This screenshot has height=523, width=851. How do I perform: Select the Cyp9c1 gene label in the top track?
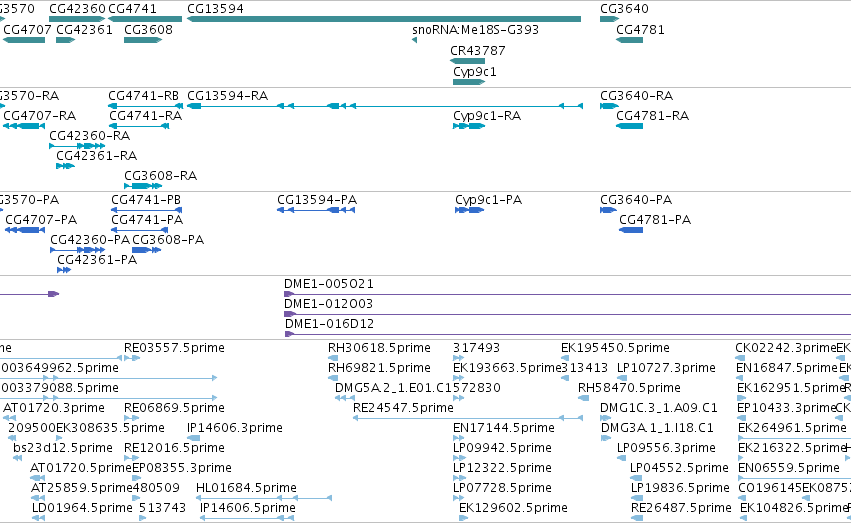pos(475,72)
